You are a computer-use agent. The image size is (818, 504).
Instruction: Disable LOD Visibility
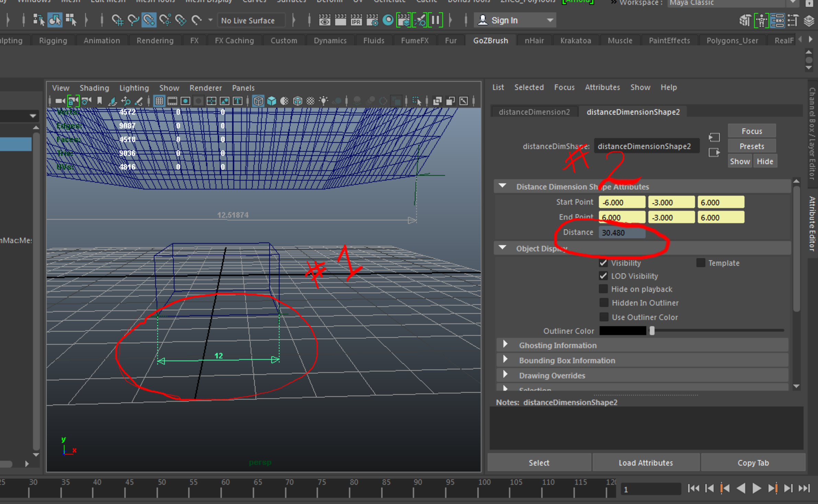604,276
